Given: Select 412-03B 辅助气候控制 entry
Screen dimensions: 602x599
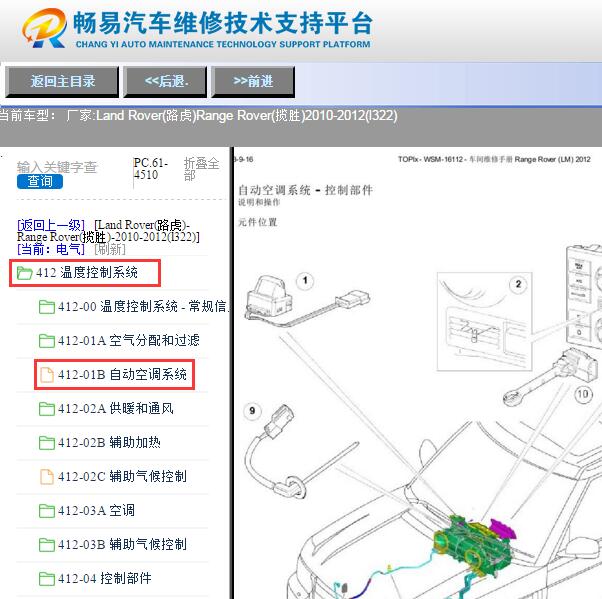Looking at the screenshot, I should tap(122, 544).
